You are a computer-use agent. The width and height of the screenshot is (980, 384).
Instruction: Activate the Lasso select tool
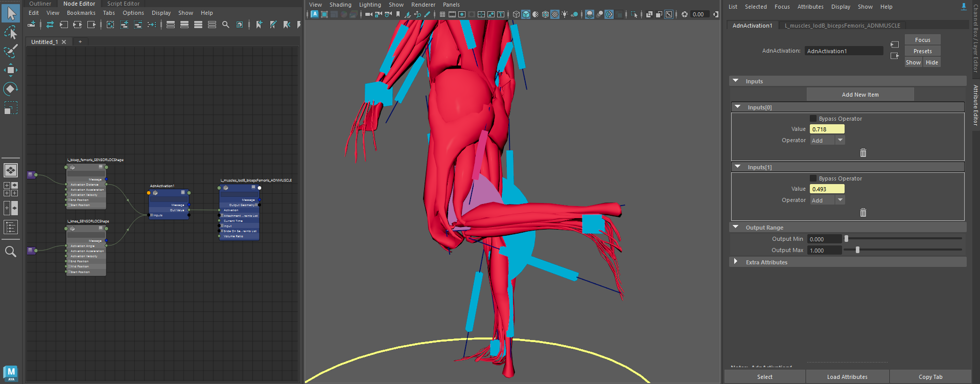(11, 33)
